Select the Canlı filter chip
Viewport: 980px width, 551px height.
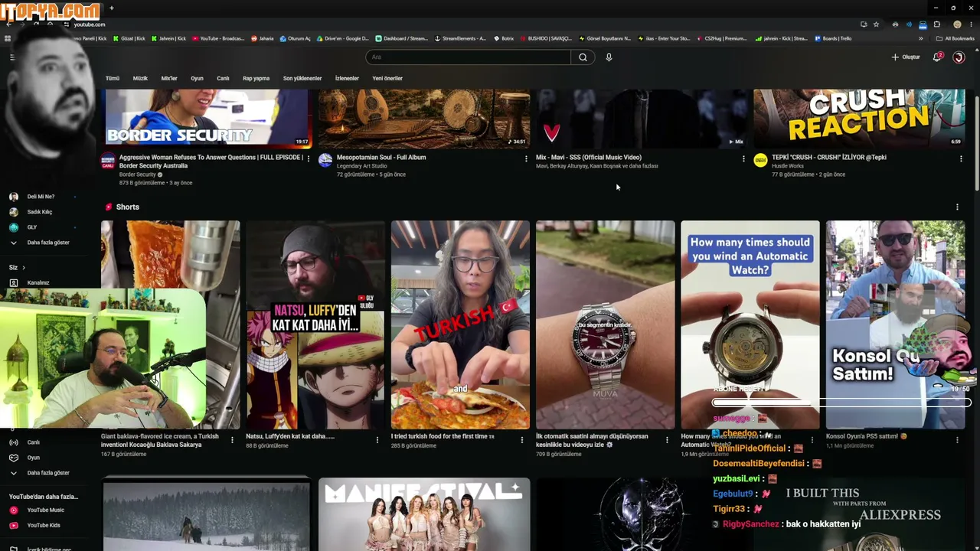pyautogui.click(x=223, y=78)
